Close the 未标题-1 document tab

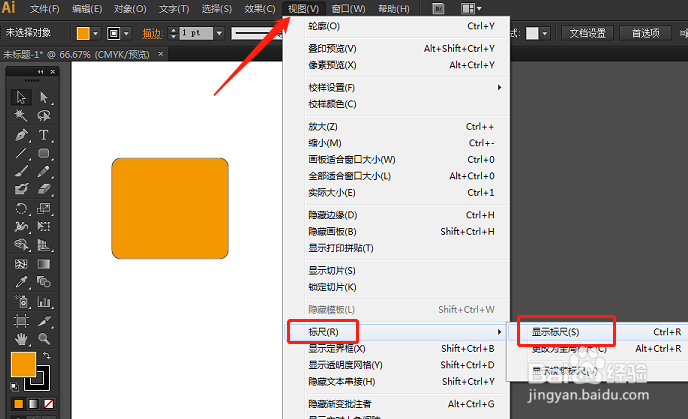(x=161, y=54)
